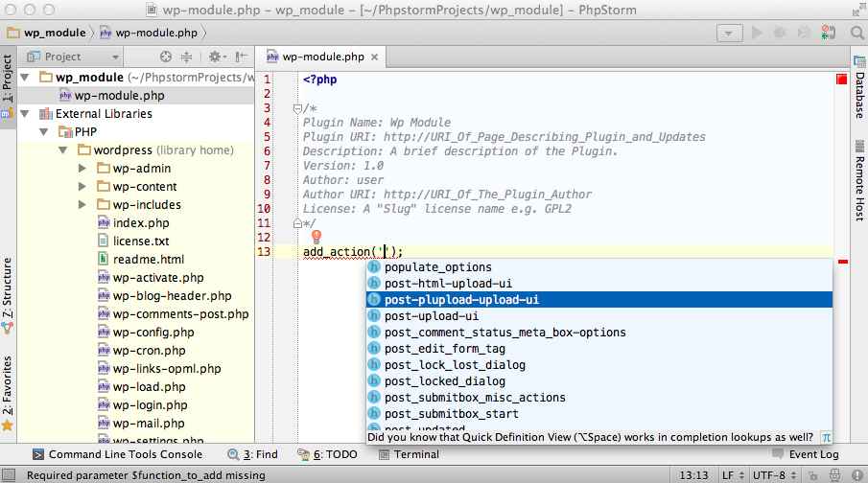868x483 pixels.
Task: Choose post_submitbox_start suggestion
Action: coord(599,414)
